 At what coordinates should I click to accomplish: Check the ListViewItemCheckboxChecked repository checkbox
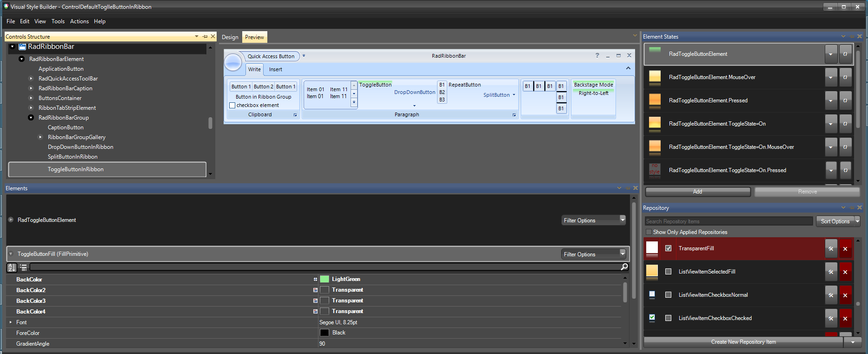point(668,318)
